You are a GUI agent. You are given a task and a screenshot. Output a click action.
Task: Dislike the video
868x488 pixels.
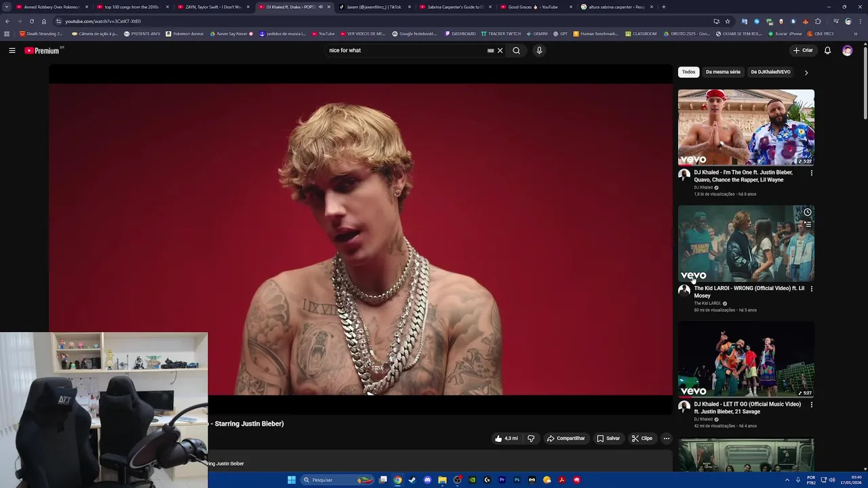coord(531,439)
